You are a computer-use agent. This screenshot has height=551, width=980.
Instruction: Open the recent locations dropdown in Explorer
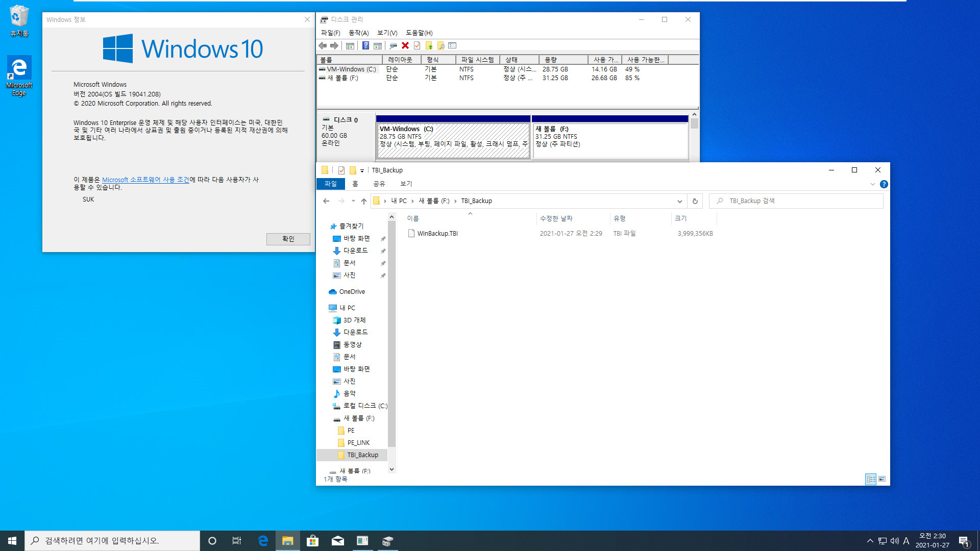coord(353,201)
